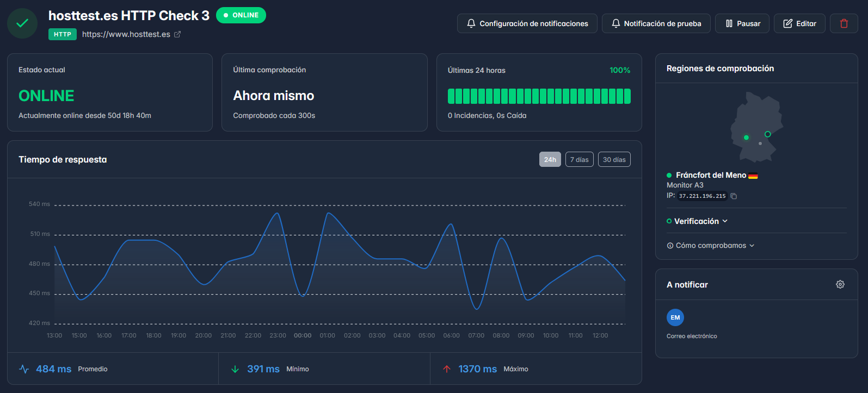Click the Regiones de comprobación heading
Viewport: 868px width, 393px height.
(x=720, y=68)
